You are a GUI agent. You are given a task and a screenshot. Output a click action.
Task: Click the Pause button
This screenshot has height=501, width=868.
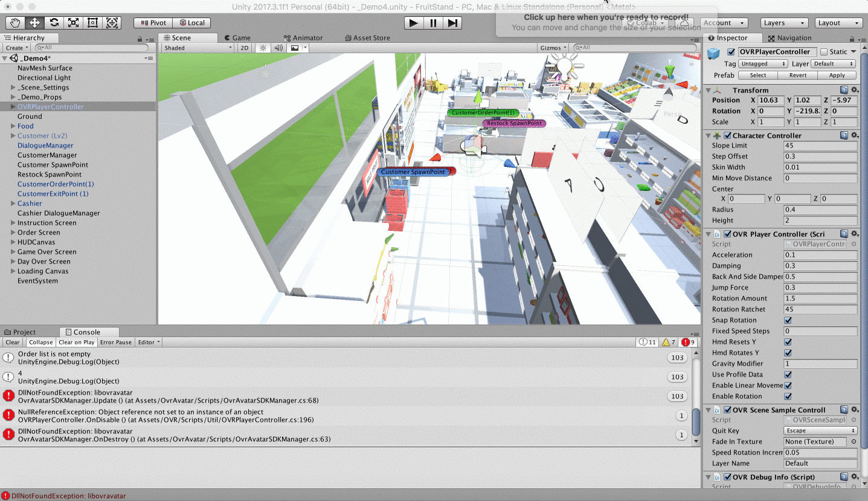pyautogui.click(x=432, y=23)
